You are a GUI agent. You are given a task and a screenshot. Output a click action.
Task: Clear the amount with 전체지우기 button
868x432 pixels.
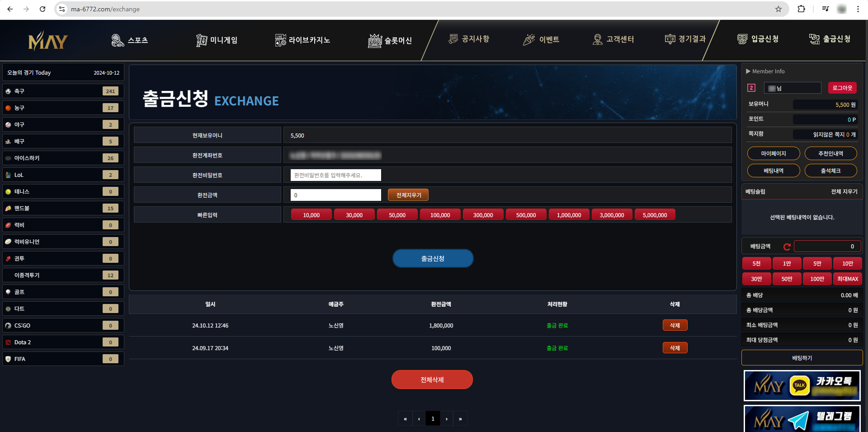click(x=408, y=195)
